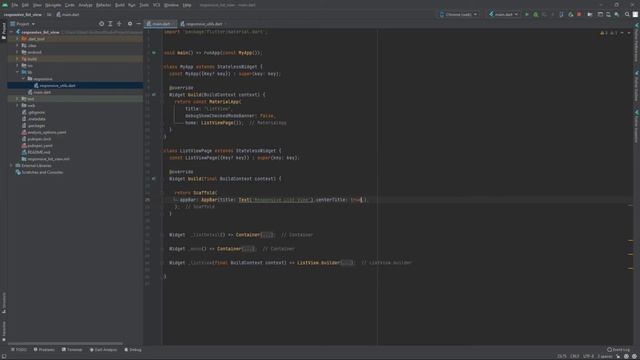This screenshot has height=360, width=640.
Task: Expand the build folder
Action: click(x=17, y=59)
